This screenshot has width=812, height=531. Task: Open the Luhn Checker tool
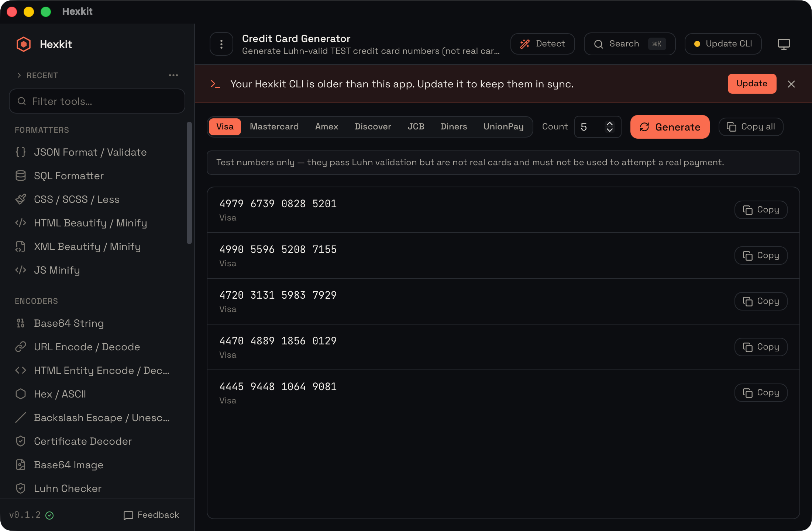coord(97,489)
